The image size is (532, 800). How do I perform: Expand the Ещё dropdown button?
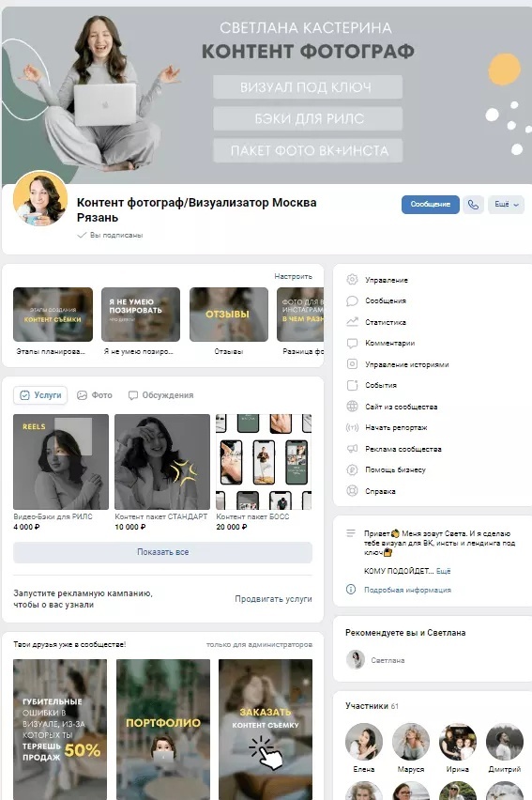pos(506,205)
